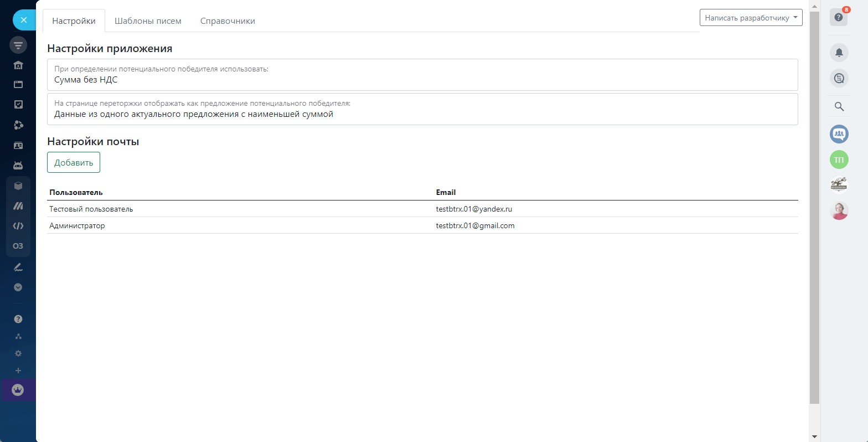Click the notifications bell icon
Image resolution: width=868 pixels, height=442 pixels.
tap(839, 53)
